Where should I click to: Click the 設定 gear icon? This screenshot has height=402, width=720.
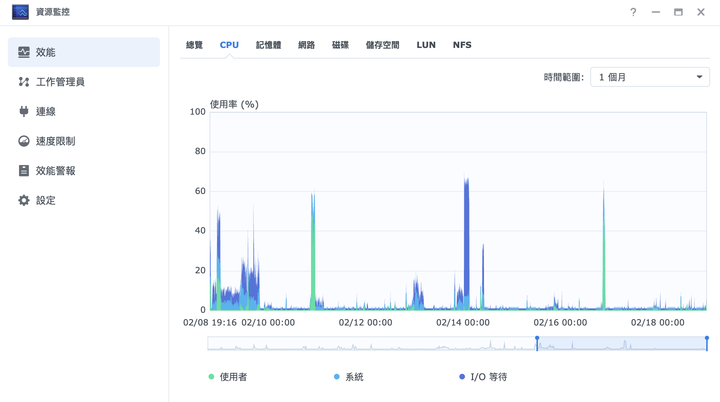click(24, 200)
